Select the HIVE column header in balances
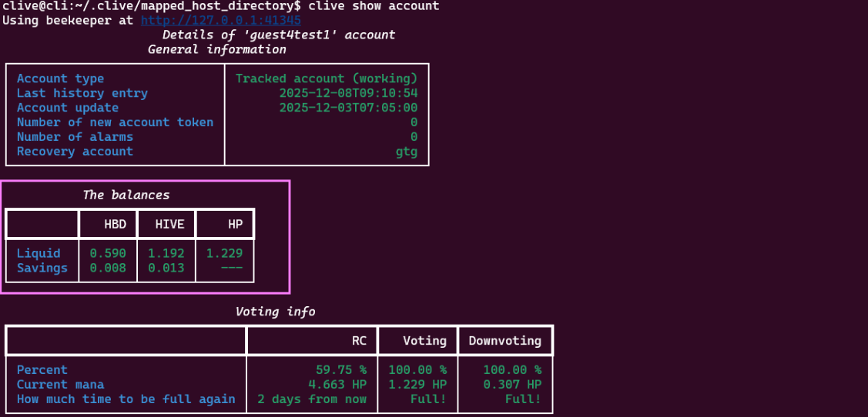 pyautogui.click(x=169, y=225)
